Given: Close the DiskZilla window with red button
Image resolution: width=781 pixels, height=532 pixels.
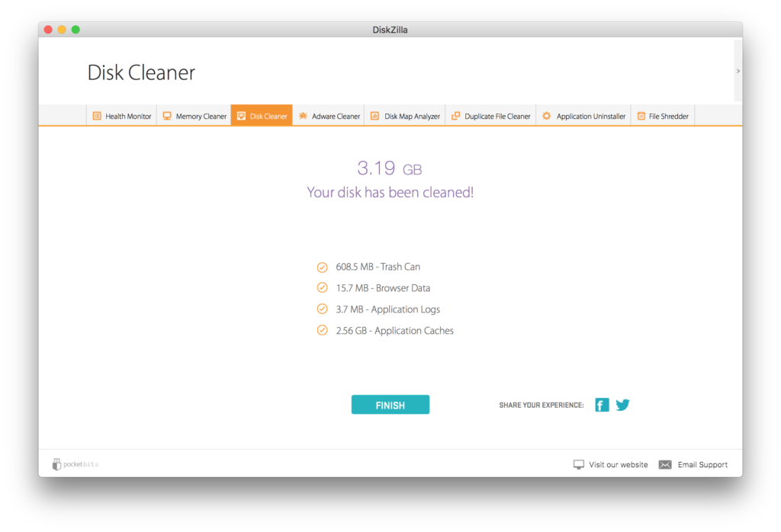Looking at the screenshot, I should pos(48,30).
